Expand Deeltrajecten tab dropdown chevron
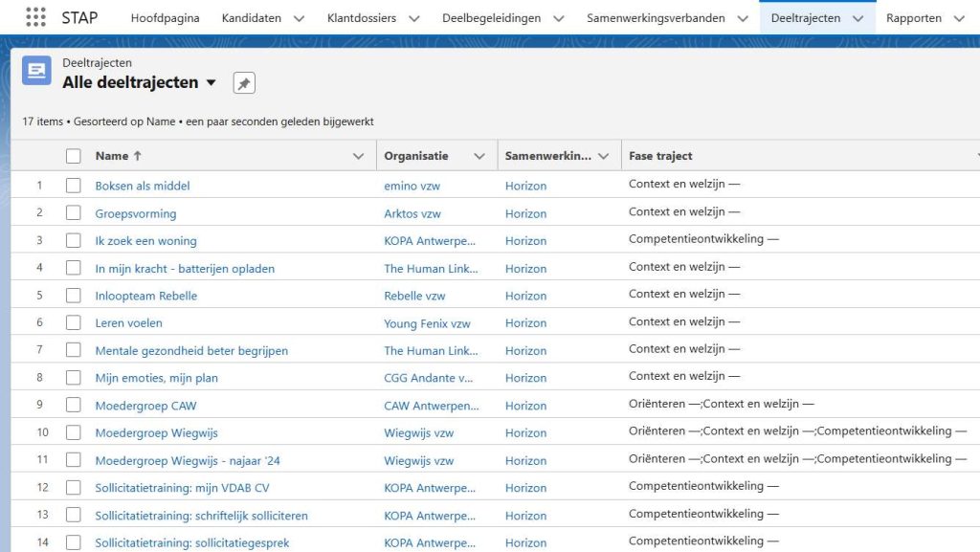The height and width of the screenshot is (552, 980). coord(858,18)
